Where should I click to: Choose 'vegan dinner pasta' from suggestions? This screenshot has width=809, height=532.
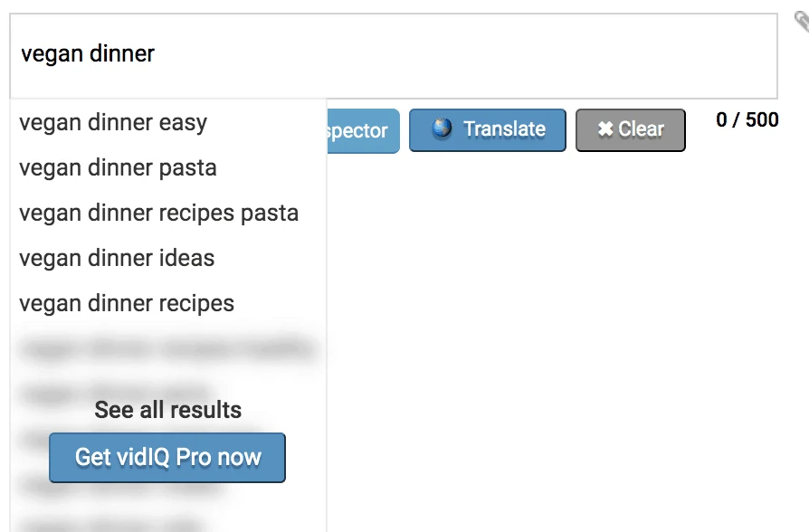[118, 167]
